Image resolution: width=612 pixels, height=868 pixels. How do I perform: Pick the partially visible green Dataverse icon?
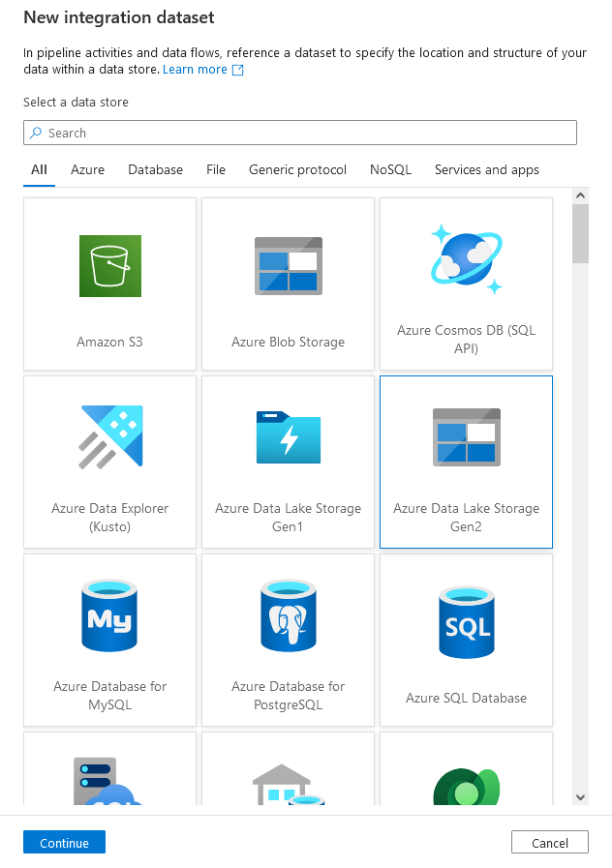point(467,787)
